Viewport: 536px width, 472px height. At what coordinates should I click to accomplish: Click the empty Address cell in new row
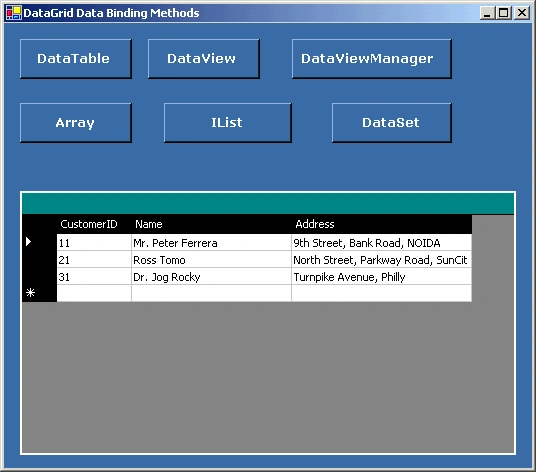coord(381,293)
